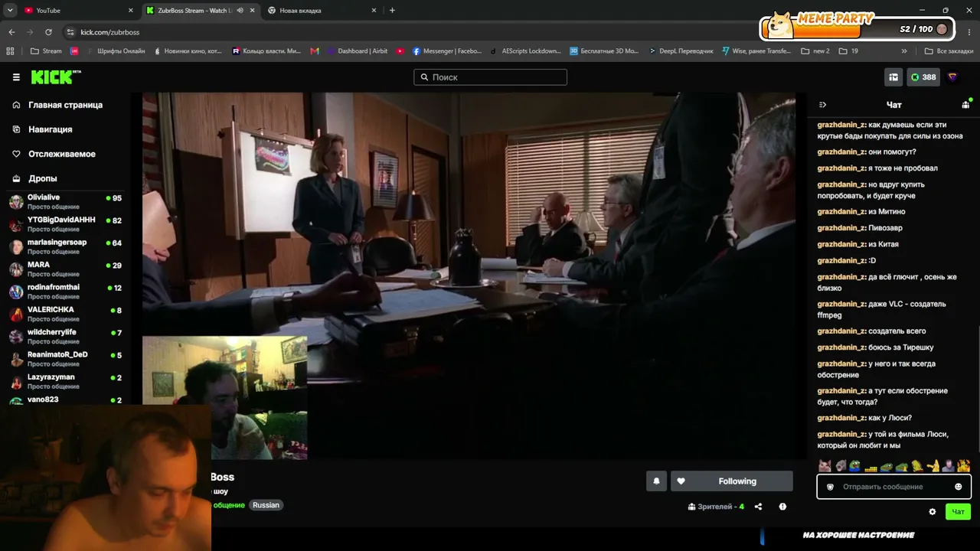The image size is (980, 551).
Task: Click the search field labeled Поиск
Action: pyautogui.click(x=490, y=77)
